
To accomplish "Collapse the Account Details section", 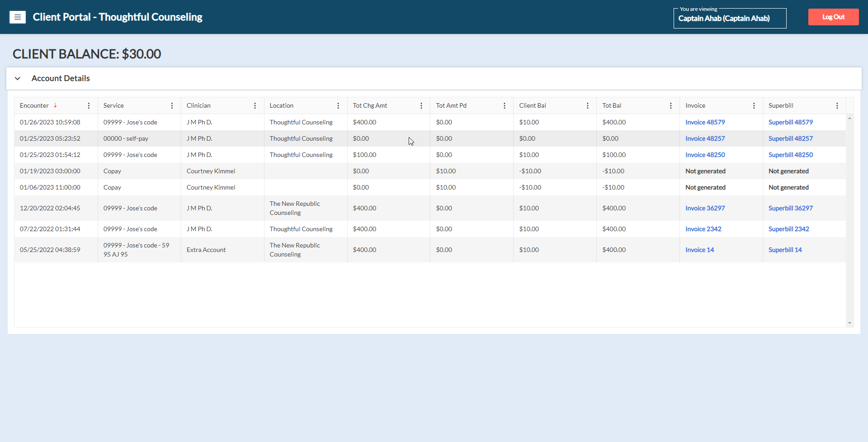I will pos(18,78).
